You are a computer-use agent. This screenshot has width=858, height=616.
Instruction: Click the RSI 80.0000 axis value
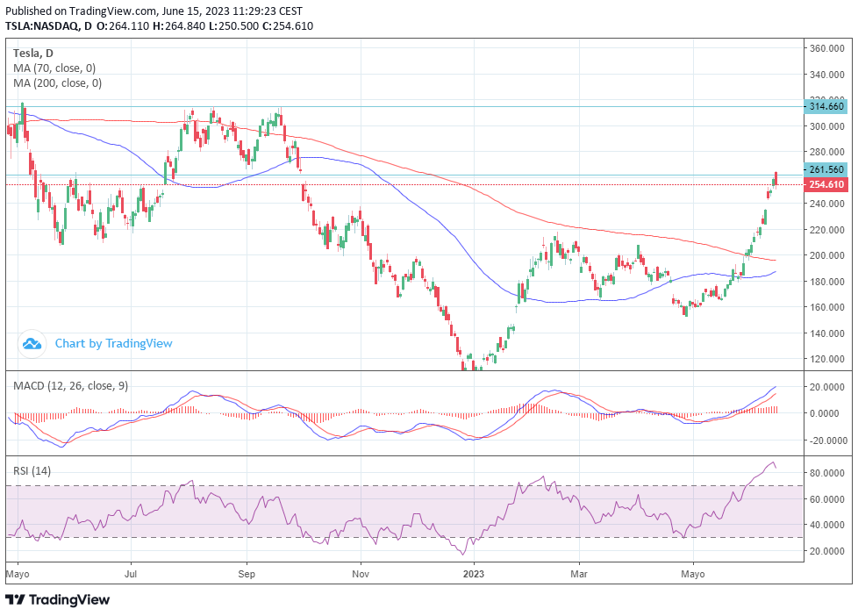tap(826, 473)
